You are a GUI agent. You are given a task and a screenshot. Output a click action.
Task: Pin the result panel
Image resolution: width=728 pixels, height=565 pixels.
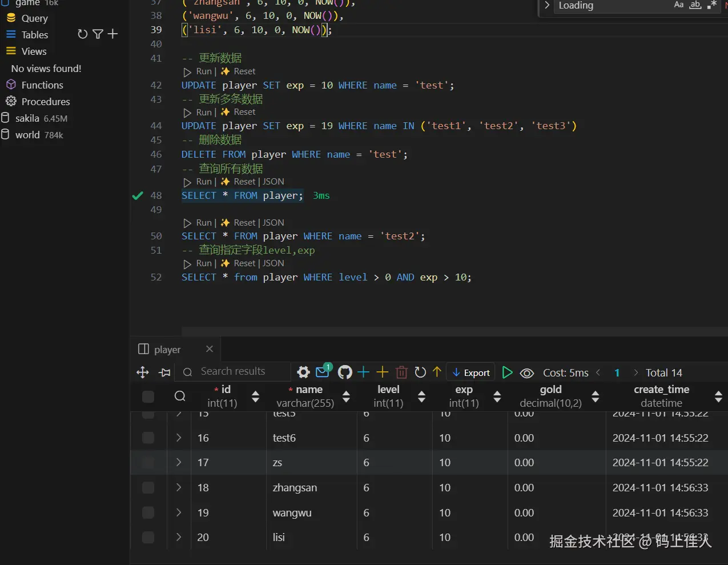164,372
